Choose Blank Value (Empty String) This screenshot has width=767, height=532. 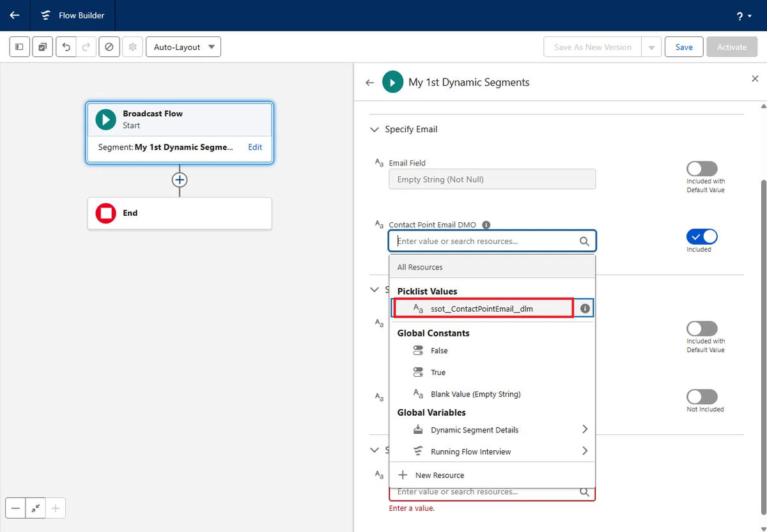click(492, 394)
